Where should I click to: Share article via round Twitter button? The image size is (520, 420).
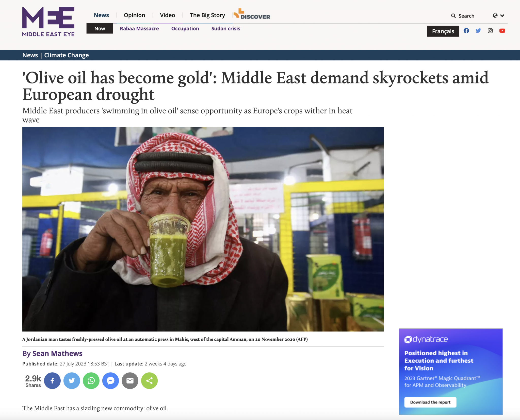[x=72, y=380]
